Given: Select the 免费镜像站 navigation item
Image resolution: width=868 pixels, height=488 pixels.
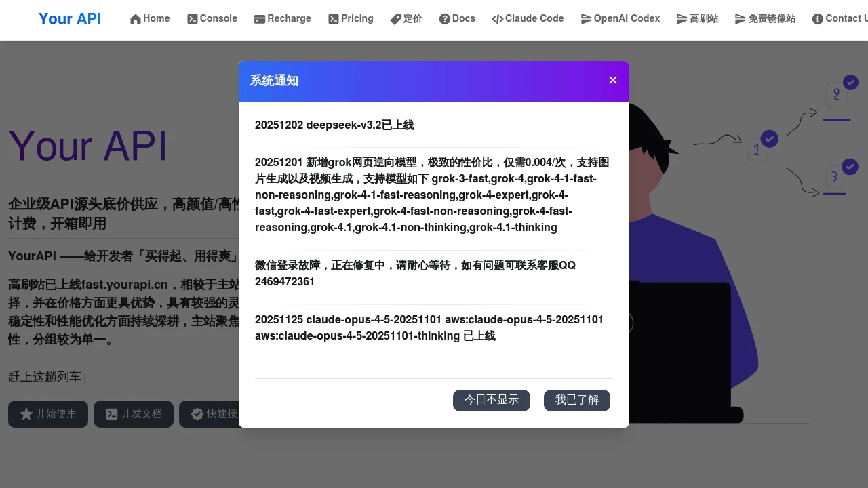Looking at the screenshot, I should pyautogui.click(x=765, y=19).
